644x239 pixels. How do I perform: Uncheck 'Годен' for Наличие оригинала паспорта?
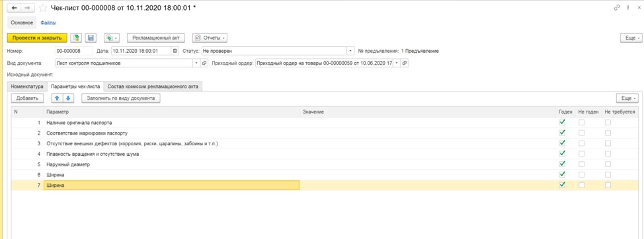pyautogui.click(x=562, y=122)
